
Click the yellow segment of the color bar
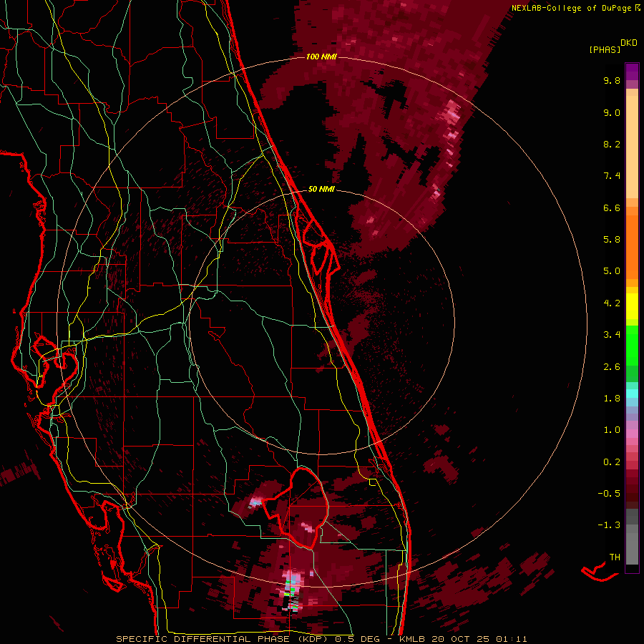pos(632,306)
